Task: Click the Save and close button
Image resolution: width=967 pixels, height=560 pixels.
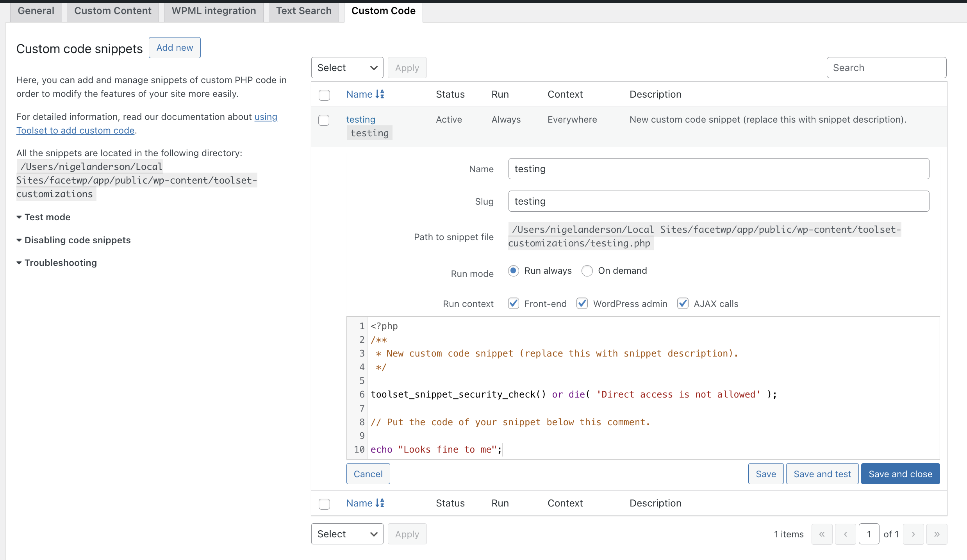Action: click(x=900, y=474)
